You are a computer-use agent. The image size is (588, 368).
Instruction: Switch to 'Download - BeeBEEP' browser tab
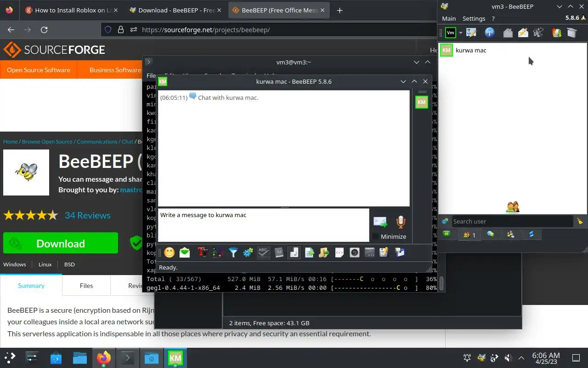(x=175, y=10)
